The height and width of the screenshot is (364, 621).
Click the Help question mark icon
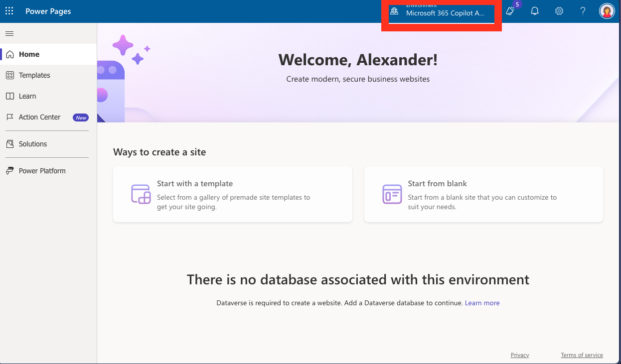coord(583,11)
